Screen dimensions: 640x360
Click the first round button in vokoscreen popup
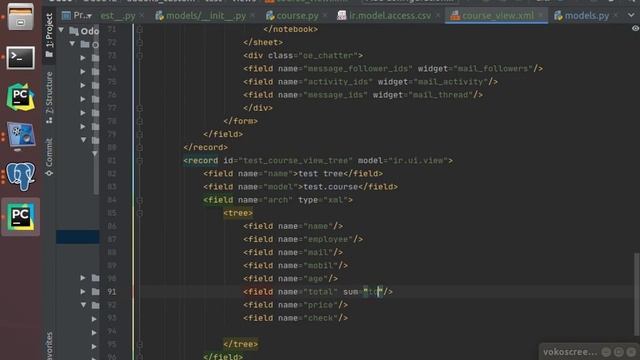click(606, 352)
